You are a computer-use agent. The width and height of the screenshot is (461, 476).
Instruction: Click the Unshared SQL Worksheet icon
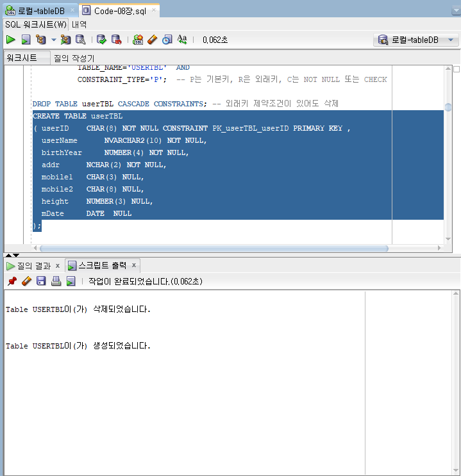point(138,40)
